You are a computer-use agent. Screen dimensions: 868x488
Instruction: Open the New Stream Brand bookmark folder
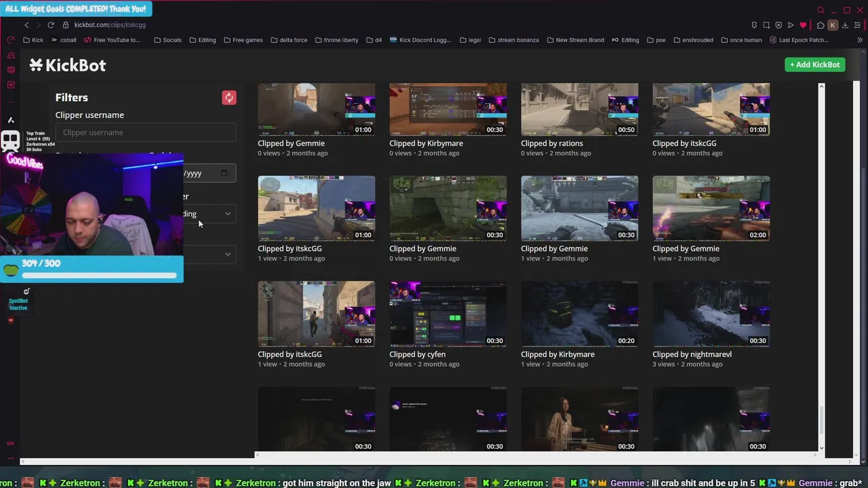coord(575,40)
